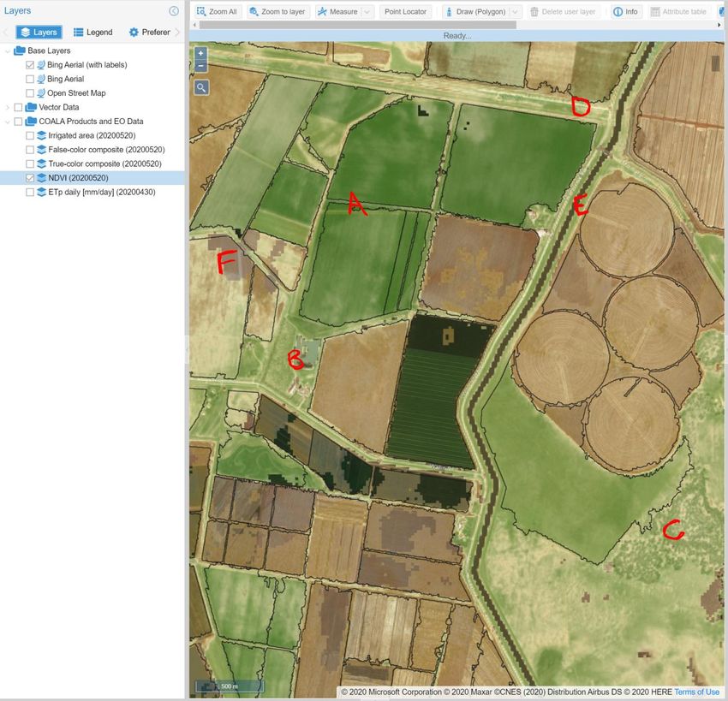
Task: Click Bing Aerial (with labels) globe icon
Action: (x=41, y=64)
